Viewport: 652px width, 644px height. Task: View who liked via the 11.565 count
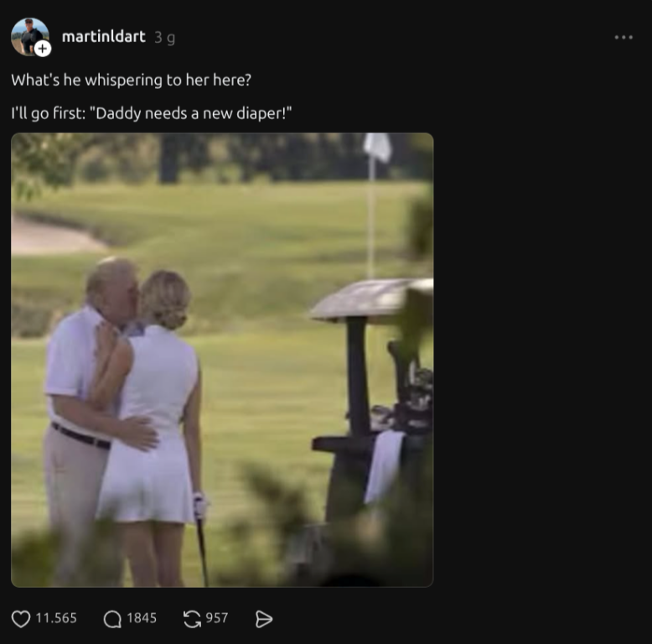56,618
